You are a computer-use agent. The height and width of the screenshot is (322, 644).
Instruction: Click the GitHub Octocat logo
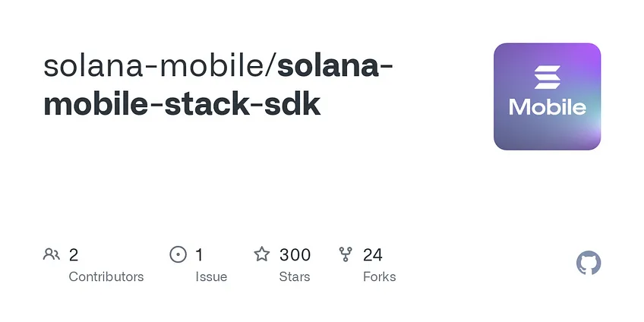point(588,263)
